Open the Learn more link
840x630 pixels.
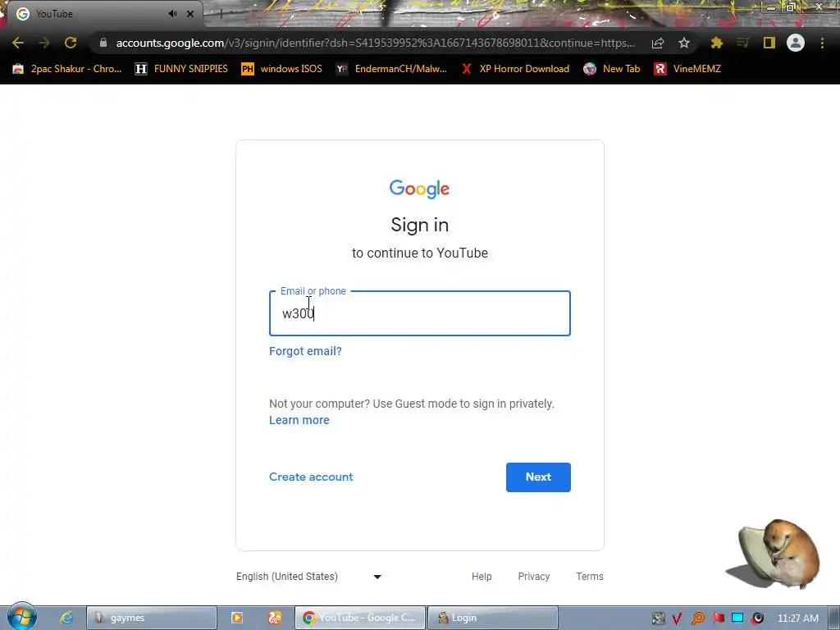click(x=299, y=421)
